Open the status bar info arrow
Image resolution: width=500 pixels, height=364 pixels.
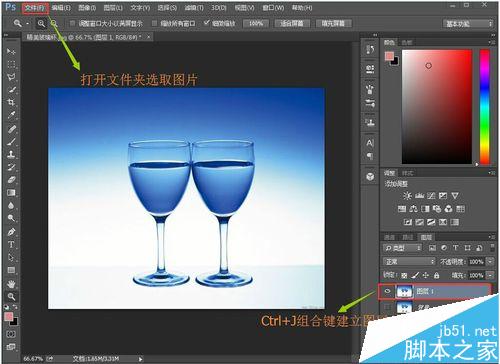pos(140,359)
